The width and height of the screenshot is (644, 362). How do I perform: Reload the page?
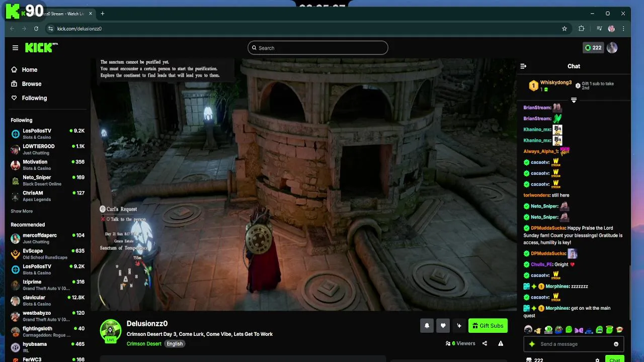pyautogui.click(x=36, y=29)
